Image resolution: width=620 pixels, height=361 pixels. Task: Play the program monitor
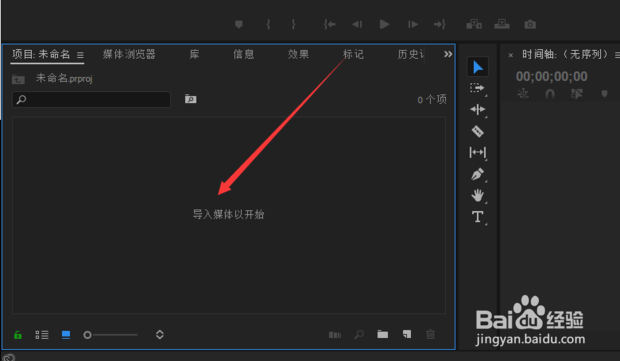coord(384,25)
